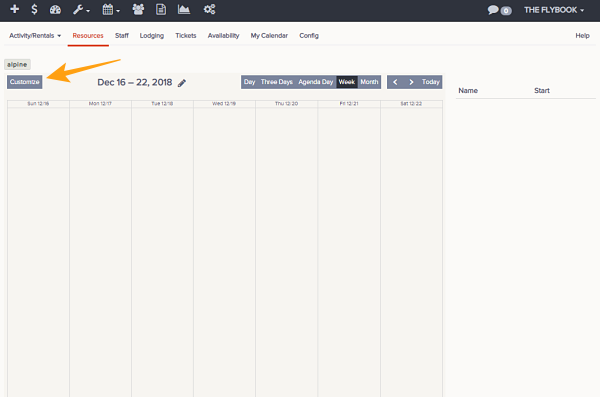The image size is (600, 397).
Task: Switch calendar to Agenda Day view
Action: click(316, 82)
